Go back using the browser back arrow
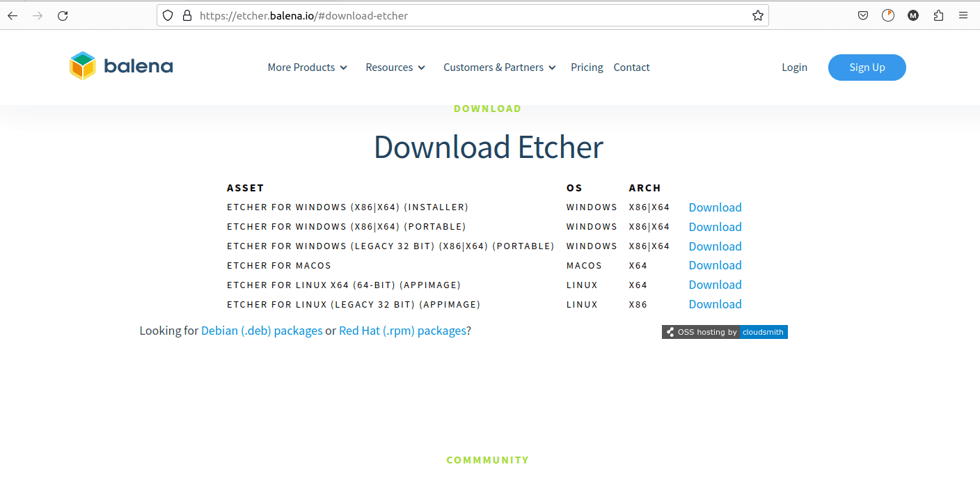 pos(13,15)
